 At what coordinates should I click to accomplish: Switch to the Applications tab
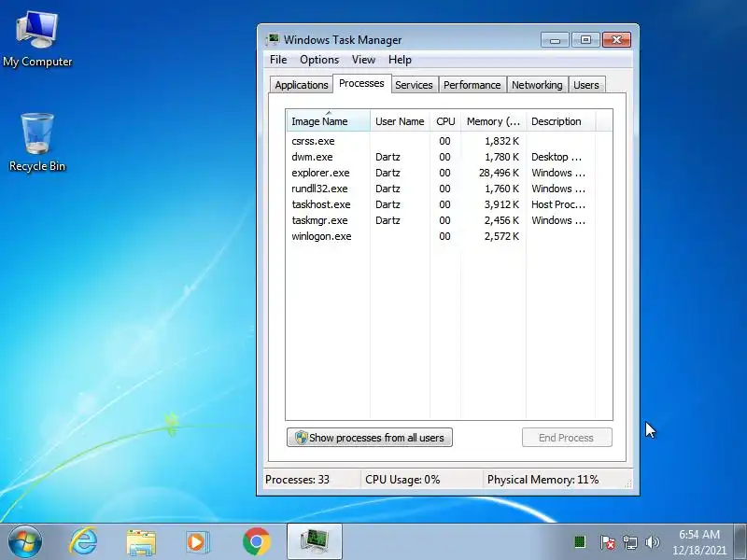(301, 85)
